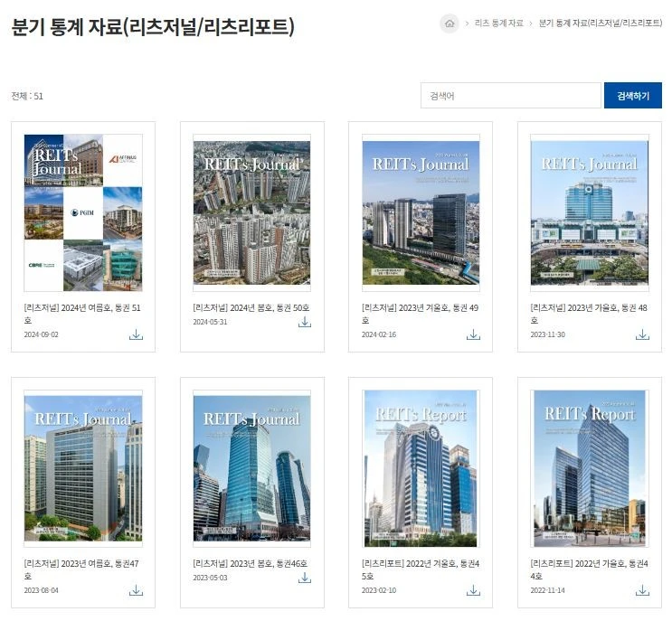672x621 pixels.
Task: Open 분기 통계 자료 breadcrumb link
Action: tap(600, 24)
